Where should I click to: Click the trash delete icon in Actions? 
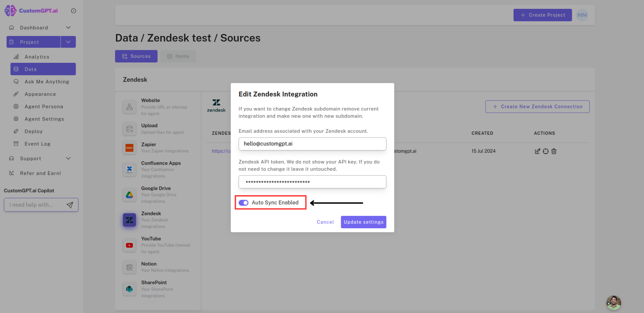click(554, 151)
